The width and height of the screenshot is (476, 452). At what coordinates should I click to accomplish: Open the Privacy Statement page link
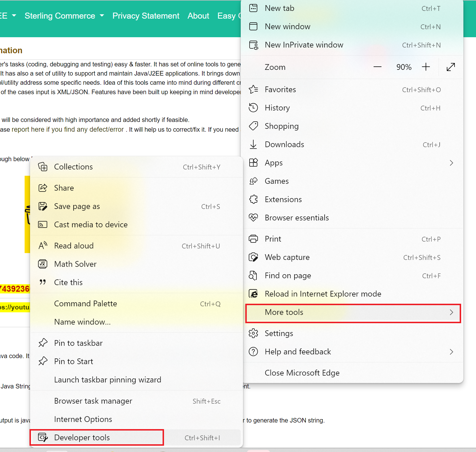click(x=146, y=16)
